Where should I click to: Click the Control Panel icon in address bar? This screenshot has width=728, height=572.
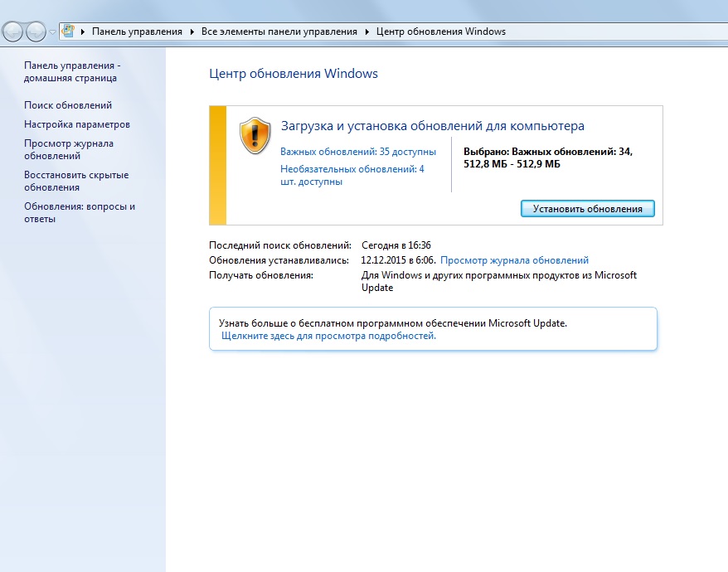pyautogui.click(x=68, y=32)
